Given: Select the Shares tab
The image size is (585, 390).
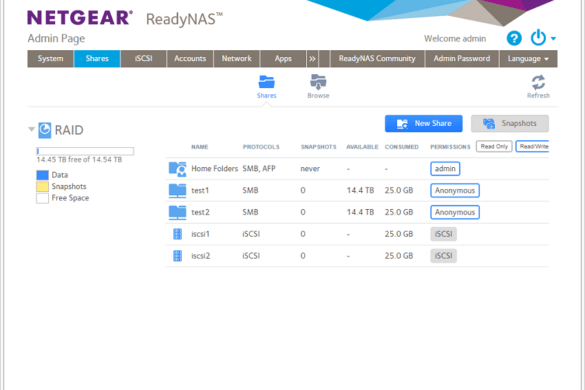Looking at the screenshot, I should coord(97,59).
